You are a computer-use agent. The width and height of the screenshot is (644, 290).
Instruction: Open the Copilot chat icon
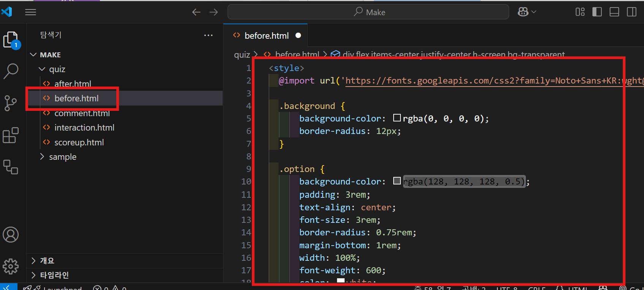tap(523, 12)
